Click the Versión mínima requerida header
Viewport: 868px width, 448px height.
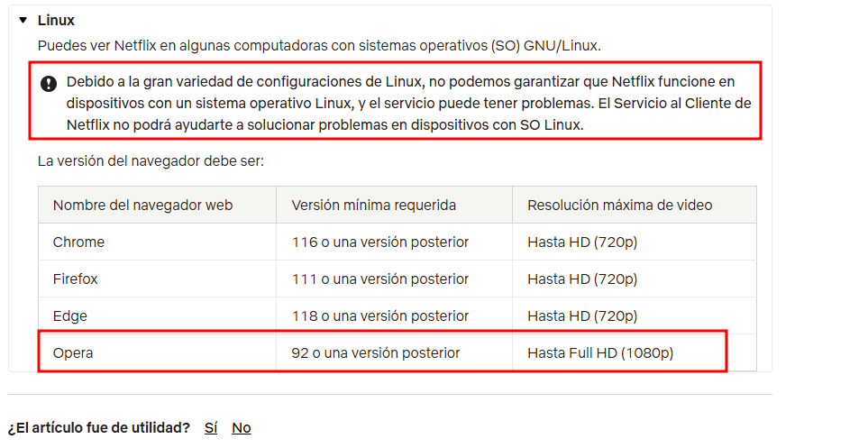(394, 205)
